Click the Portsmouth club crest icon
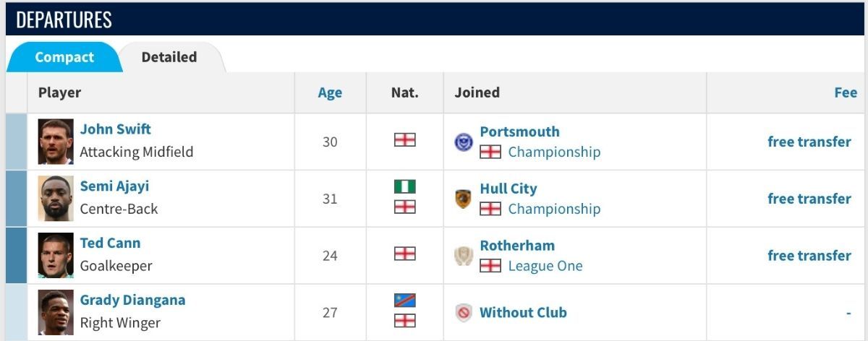Screen dimensions: 868x341 point(464,142)
